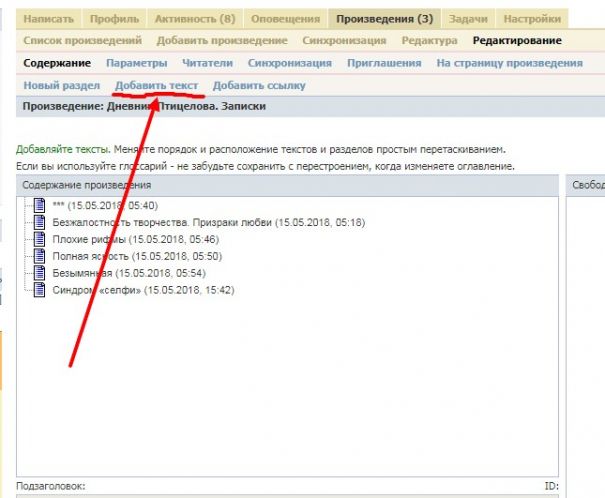The height and width of the screenshot is (498, 605).
Task: Open the Читатели sub-tab
Action: pos(207,63)
